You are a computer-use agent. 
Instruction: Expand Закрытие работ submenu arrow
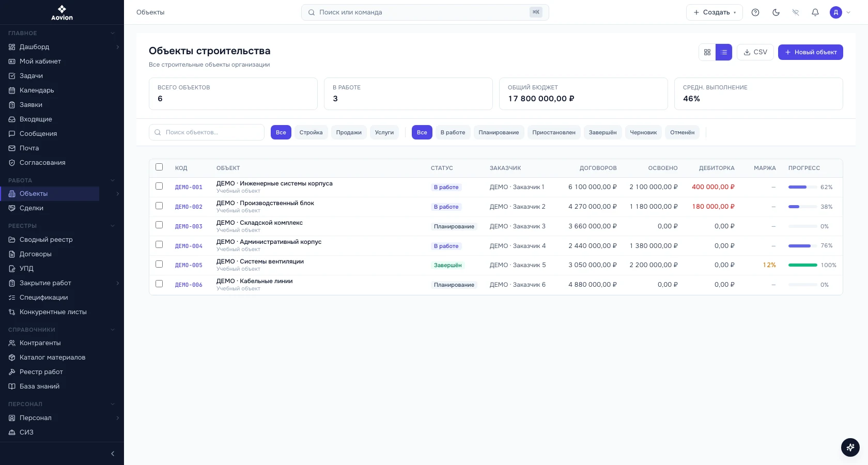[118, 283]
